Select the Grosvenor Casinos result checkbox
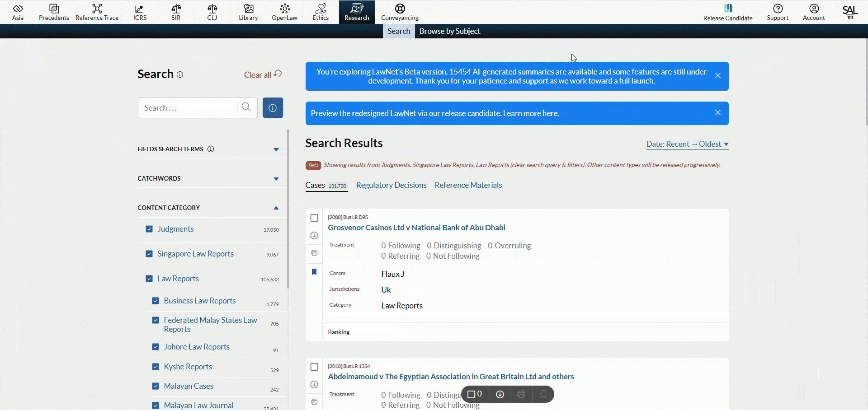The height and width of the screenshot is (410, 868). pyautogui.click(x=314, y=218)
